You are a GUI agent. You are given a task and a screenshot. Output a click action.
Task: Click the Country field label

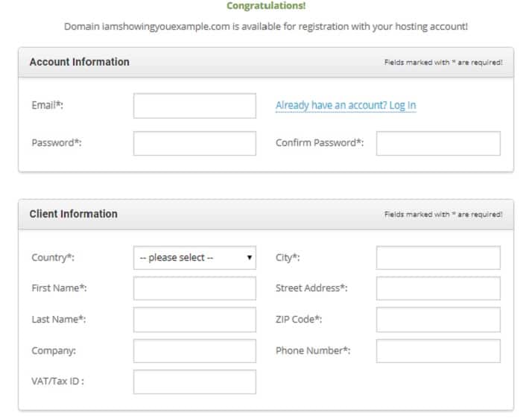pos(53,258)
